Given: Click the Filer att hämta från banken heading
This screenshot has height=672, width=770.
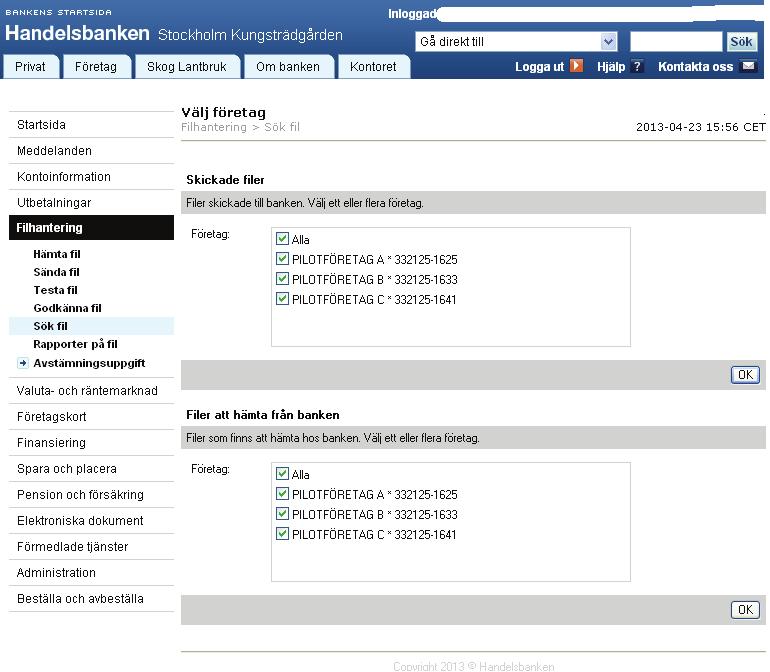Looking at the screenshot, I should click(x=263, y=415).
